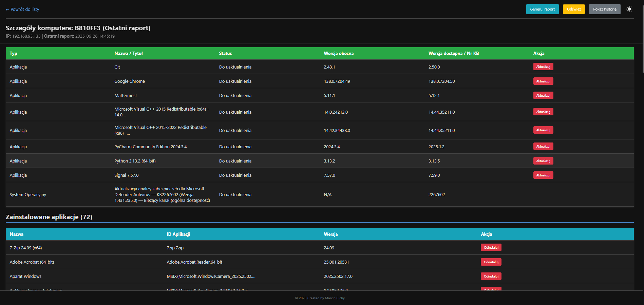Toggle light/dark theme sun icon
Viewport: 644px width, 305px height.
coord(629,9)
